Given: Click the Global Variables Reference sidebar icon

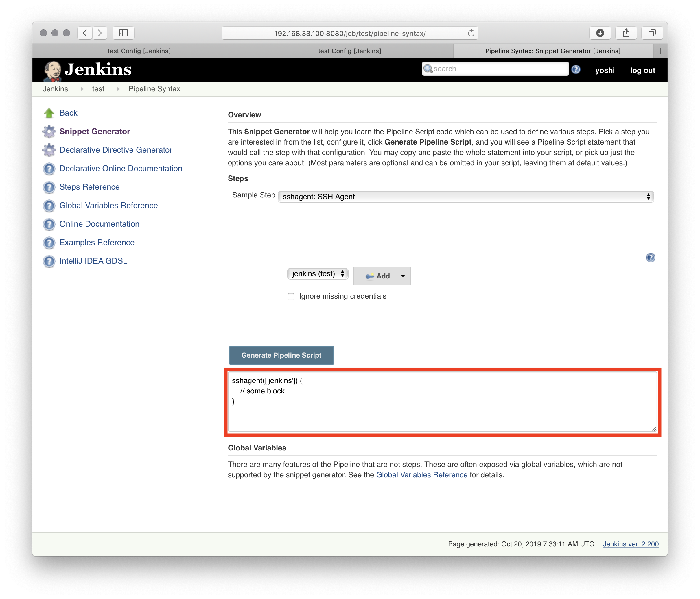Looking at the screenshot, I should pyautogui.click(x=49, y=206).
